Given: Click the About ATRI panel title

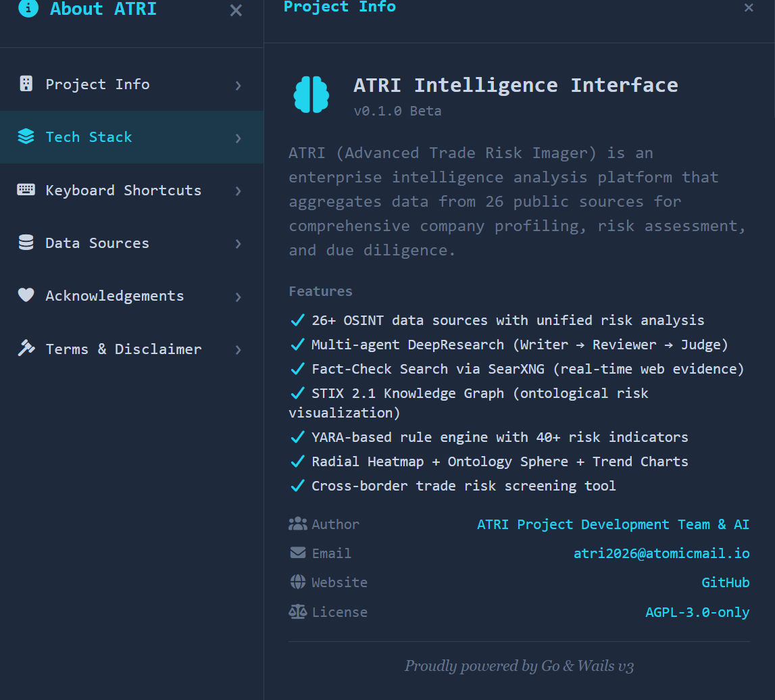Looking at the screenshot, I should point(103,8).
